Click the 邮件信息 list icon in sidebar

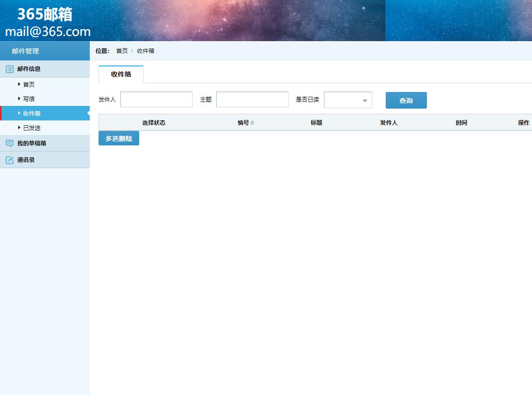point(9,69)
